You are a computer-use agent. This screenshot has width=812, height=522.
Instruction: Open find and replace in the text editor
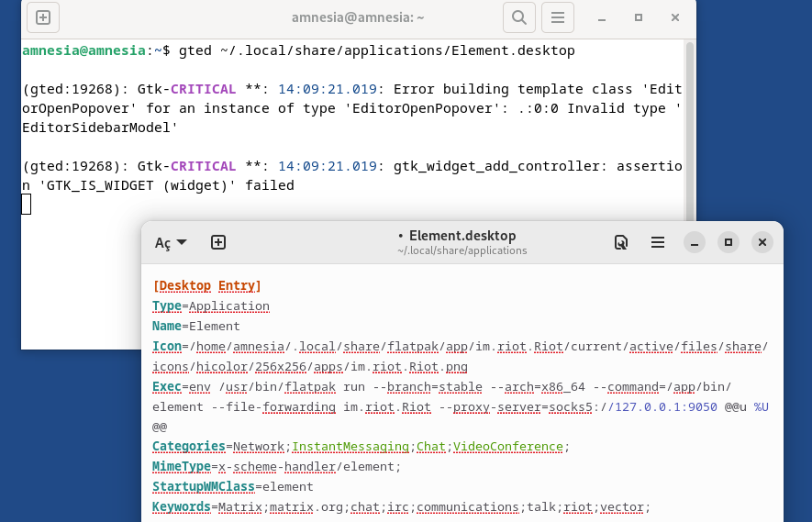pyautogui.click(x=621, y=242)
